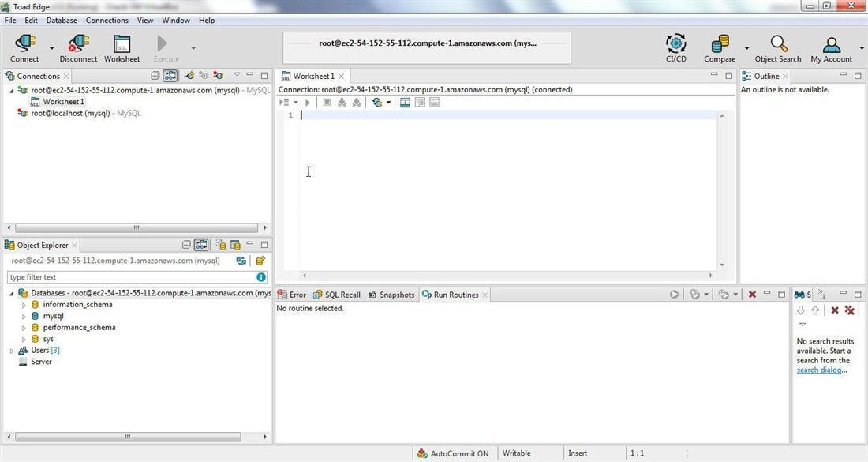The image size is (868, 462).
Task: Toggle the editor-only layout button
Action: (x=405, y=102)
